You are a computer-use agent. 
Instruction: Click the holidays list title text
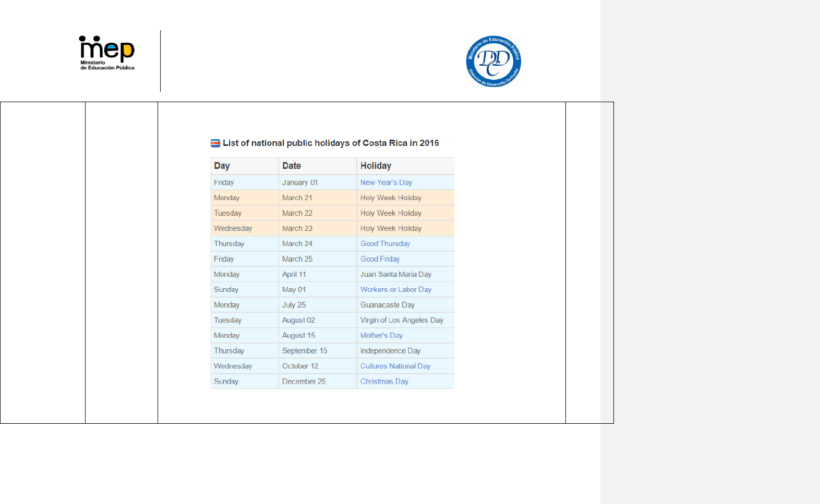[x=331, y=143]
